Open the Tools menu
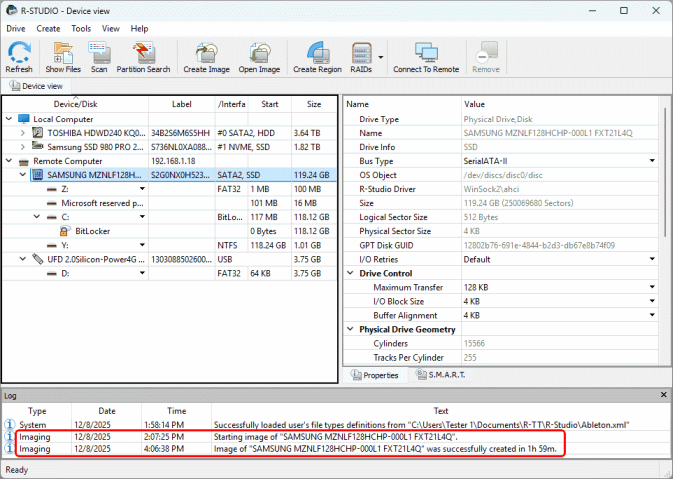 pyautogui.click(x=81, y=29)
